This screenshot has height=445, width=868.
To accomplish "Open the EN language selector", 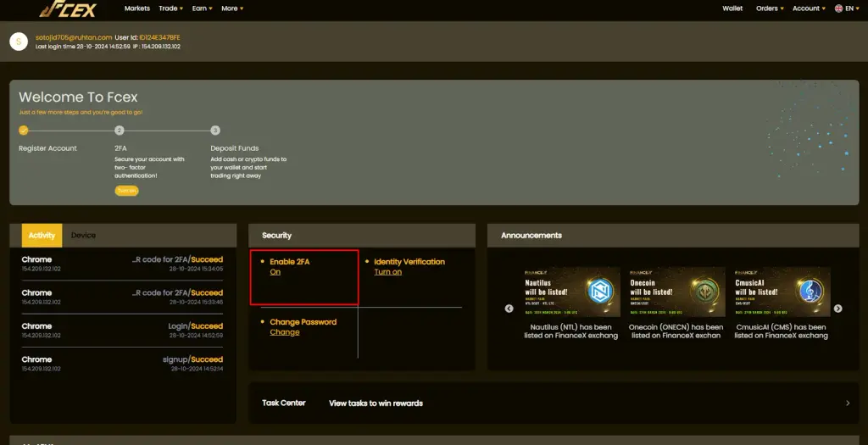I will click(x=847, y=8).
